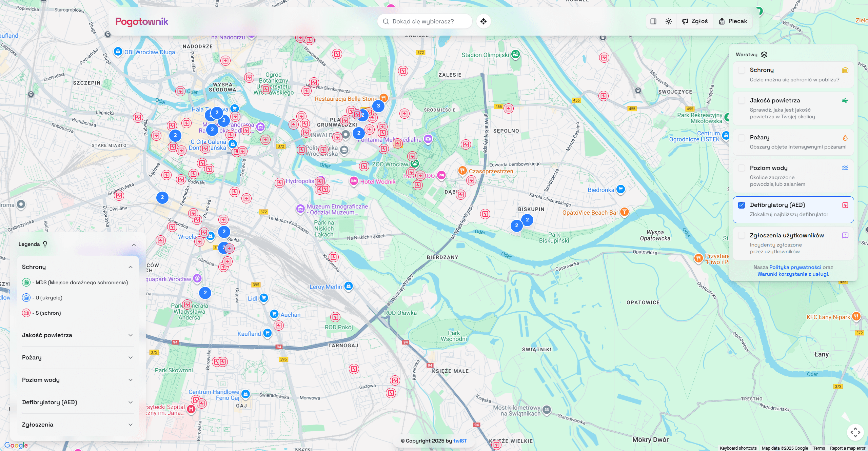Enable the Zgłoszenia użytkowników layer checkbox
Screen dimensions: 868x451
pyautogui.click(x=742, y=236)
